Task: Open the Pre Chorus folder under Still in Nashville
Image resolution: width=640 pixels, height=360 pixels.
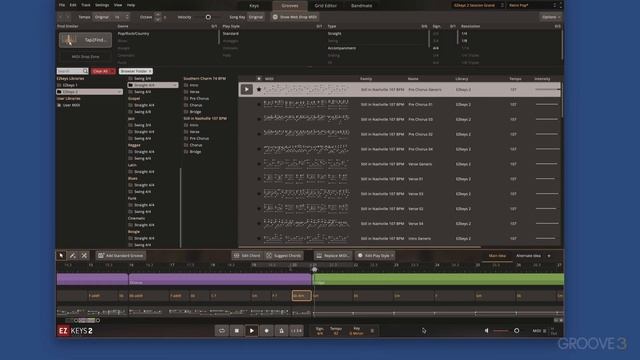Action: coord(199,138)
